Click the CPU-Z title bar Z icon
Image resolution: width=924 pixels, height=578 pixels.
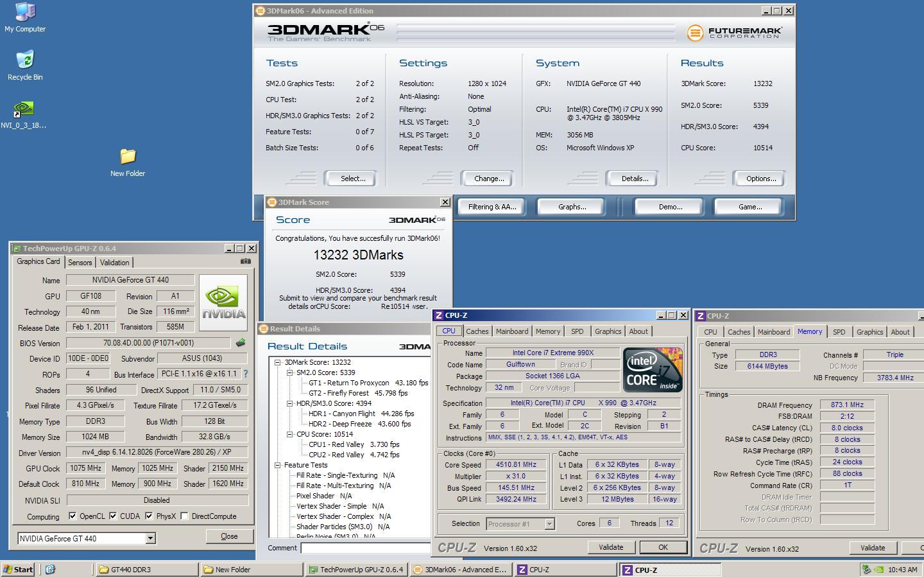[x=438, y=315]
